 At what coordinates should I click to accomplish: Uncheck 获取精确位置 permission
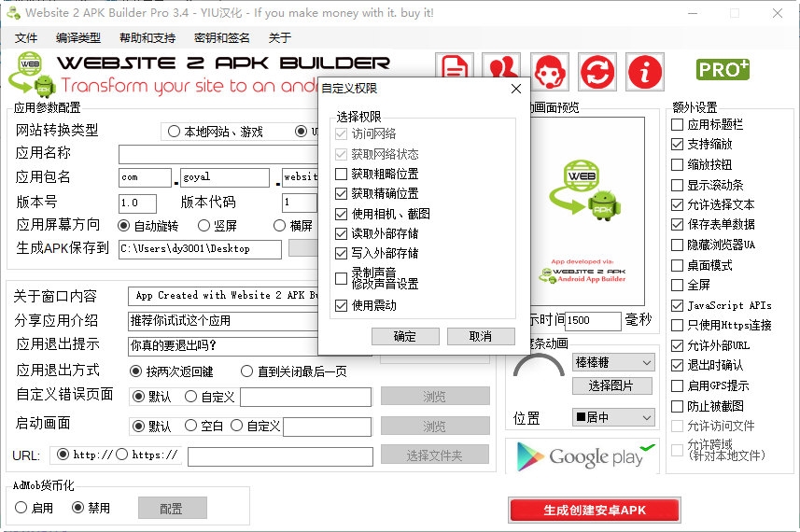(x=341, y=194)
